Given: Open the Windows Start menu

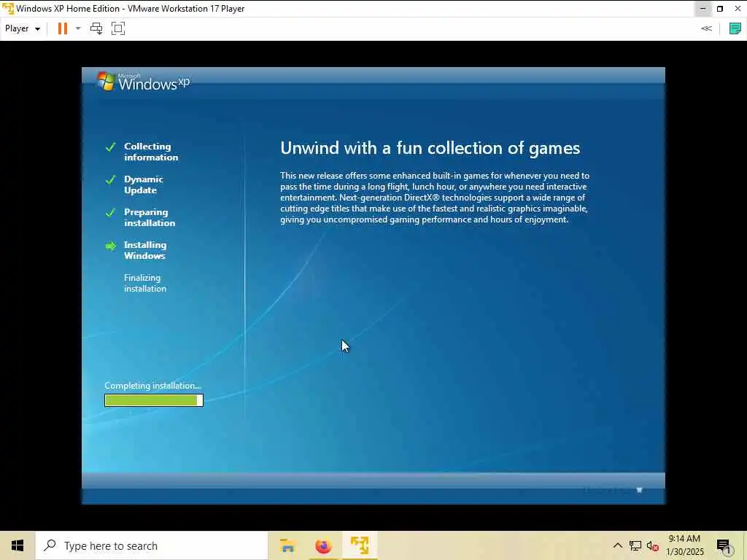Looking at the screenshot, I should 18,545.
